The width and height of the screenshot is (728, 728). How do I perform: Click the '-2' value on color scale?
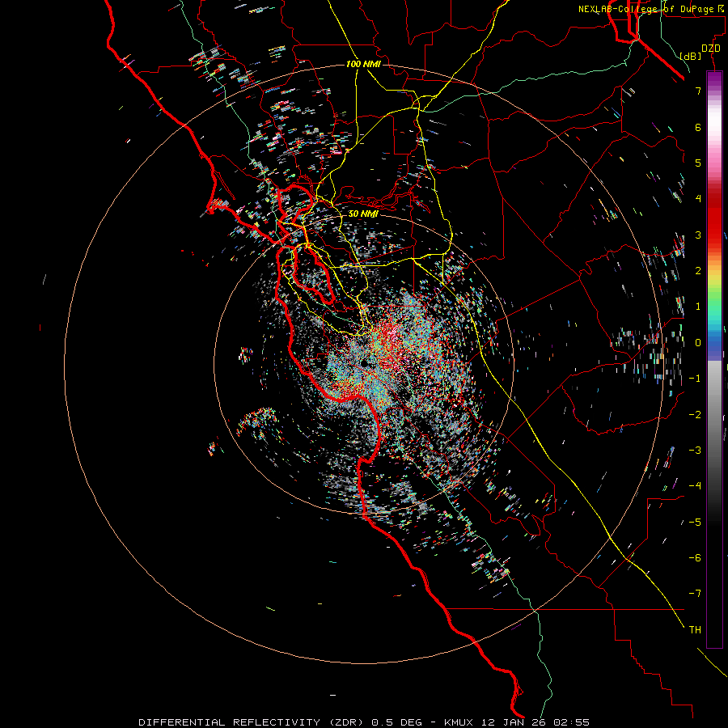695,415
